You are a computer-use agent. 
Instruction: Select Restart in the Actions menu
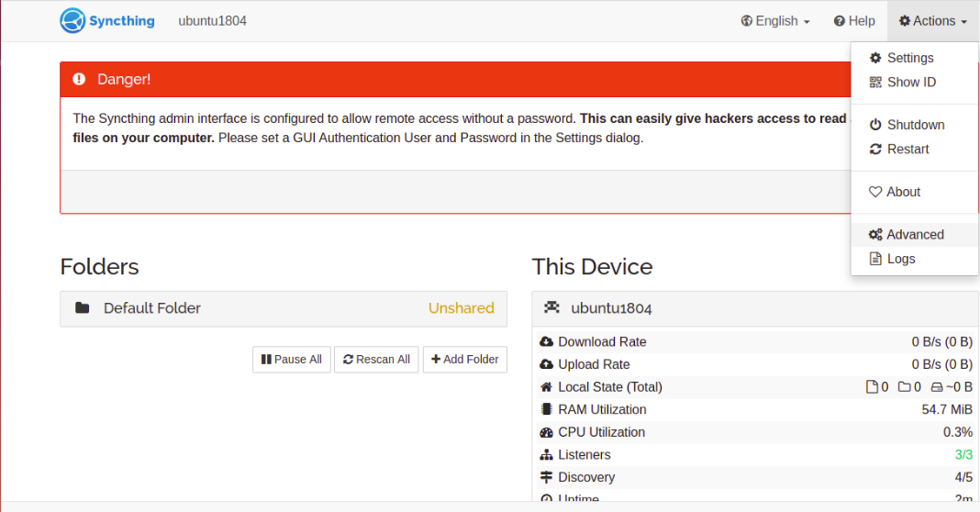[x=915, y=150]
